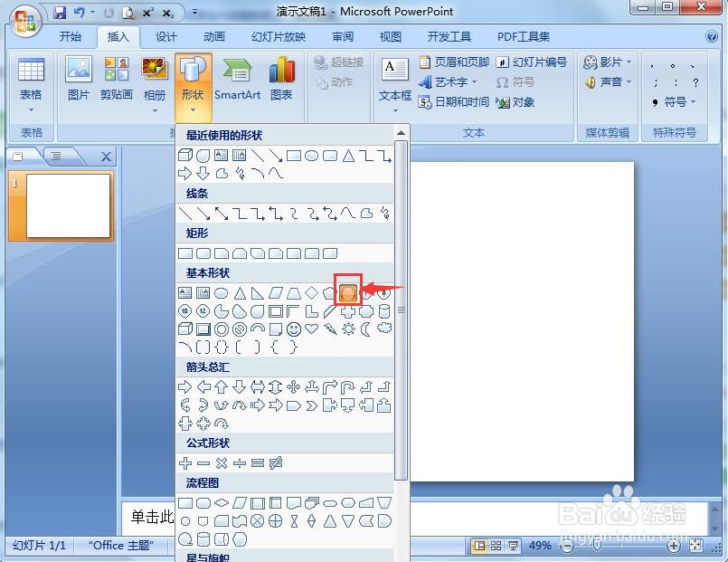Pick the double arrow line in Lines
This screenshot has height=562, width=728.
[x=221, y=214]
